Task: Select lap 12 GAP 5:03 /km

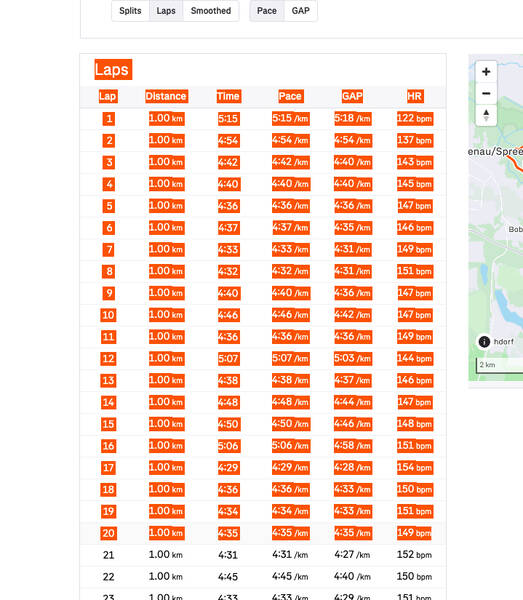Action: coord(352,359)
